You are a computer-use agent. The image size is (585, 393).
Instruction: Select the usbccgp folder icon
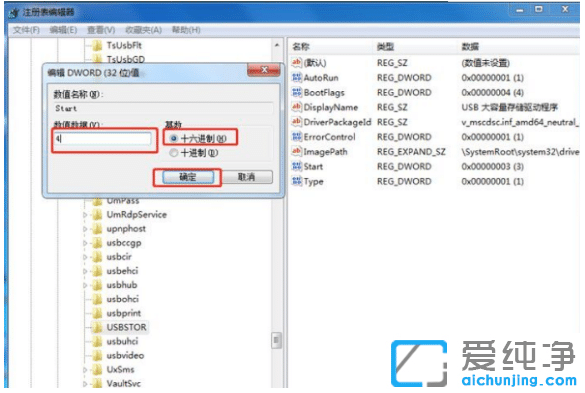click(97, 243)
